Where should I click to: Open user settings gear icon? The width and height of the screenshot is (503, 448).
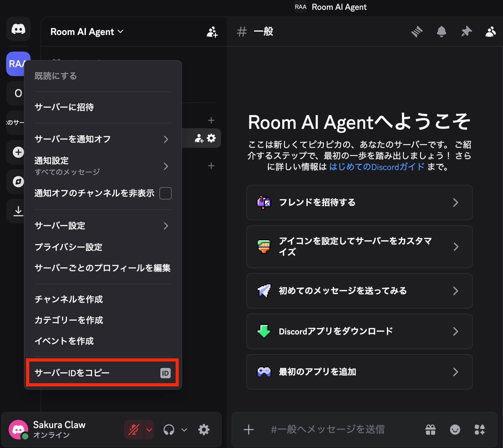tap(204, 430)
